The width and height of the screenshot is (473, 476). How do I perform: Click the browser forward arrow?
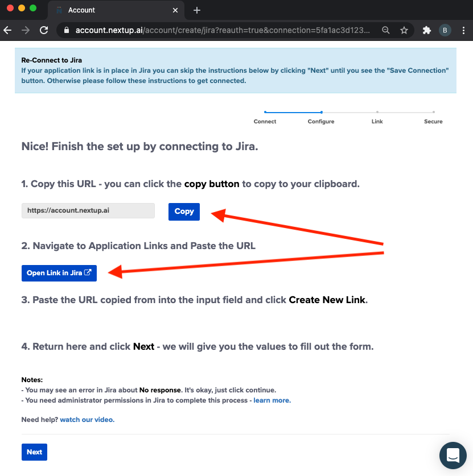pos(26,30)
